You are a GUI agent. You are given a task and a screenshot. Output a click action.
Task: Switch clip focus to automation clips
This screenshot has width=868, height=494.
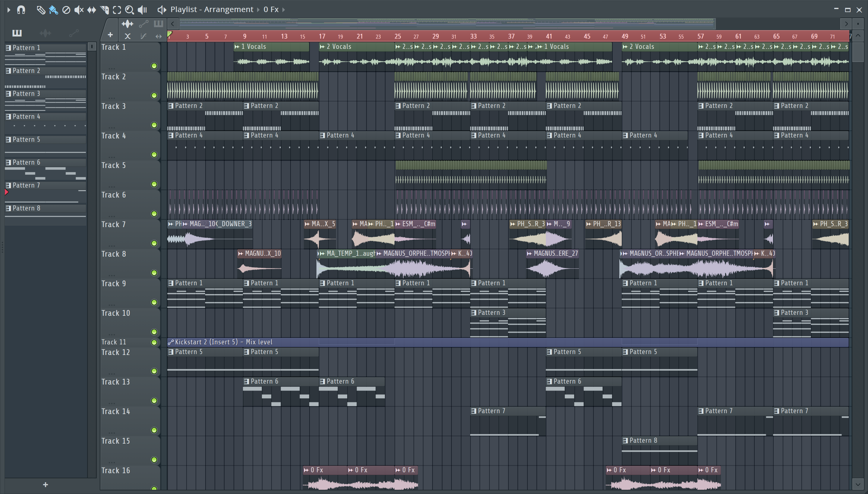(x=143, y=24)
